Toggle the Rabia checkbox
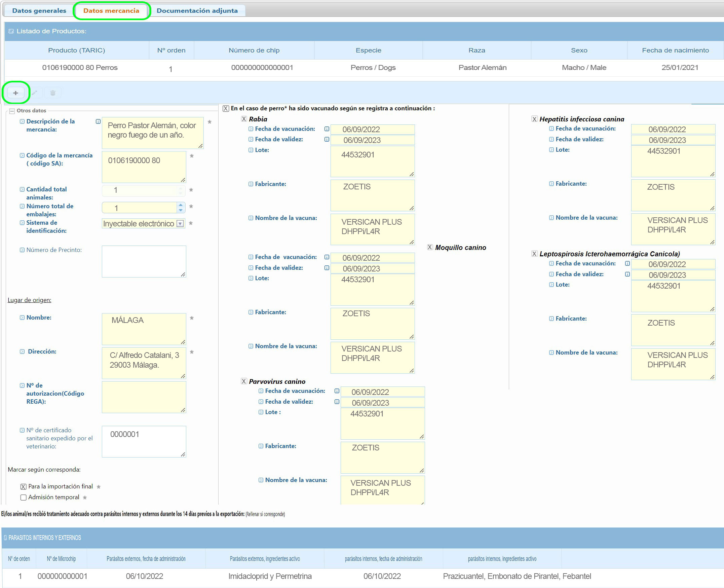This screenshot has height=588, width=724. [244, 119]
